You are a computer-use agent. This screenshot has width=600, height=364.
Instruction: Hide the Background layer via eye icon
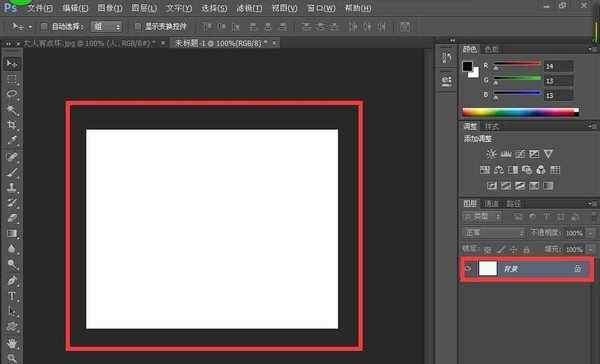click(468, 269)
